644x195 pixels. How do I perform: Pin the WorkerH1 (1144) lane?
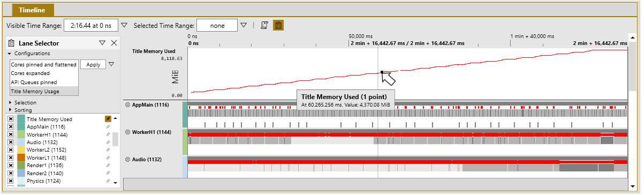pos(108,134)
